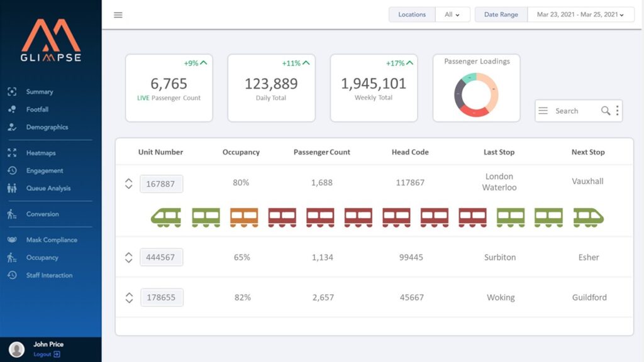
Task: Click the Passenger Loadings donut chart
Action: [476, 95]
